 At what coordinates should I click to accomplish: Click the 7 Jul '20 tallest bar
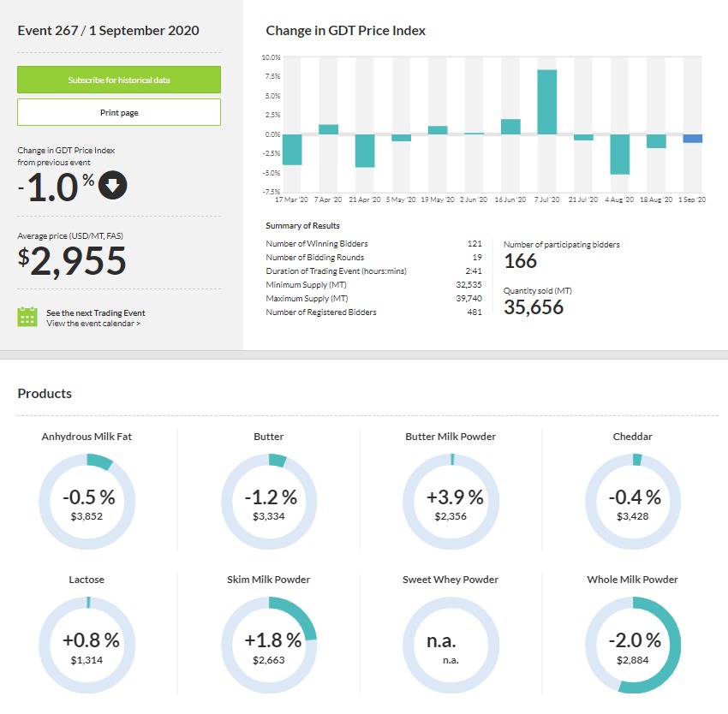pyautogui.click(x=547, y=102)
